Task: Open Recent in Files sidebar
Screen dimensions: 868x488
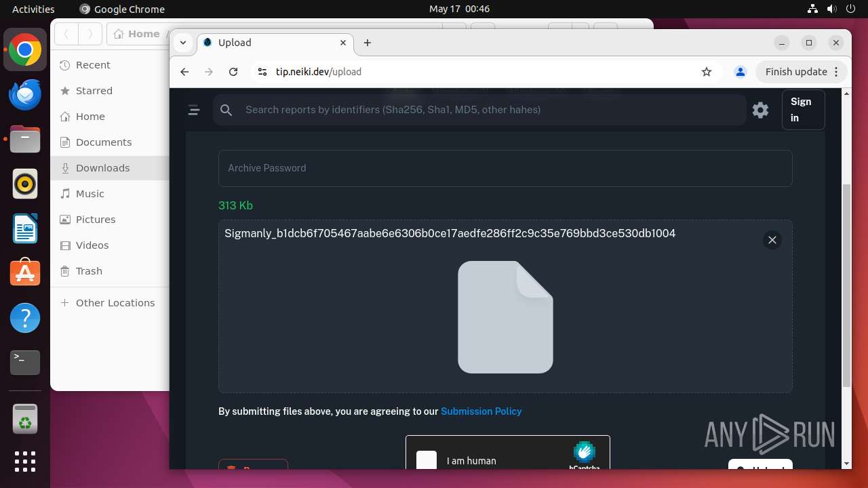Action: point(110,65)
